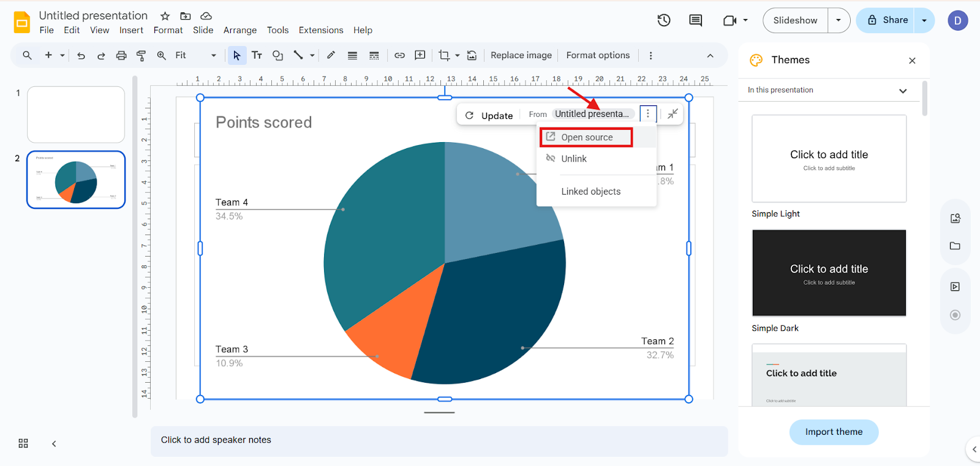Viewport: 980px width, 466px height.
Task: Click the Insert link icon
Action: (x=399, y=55)
